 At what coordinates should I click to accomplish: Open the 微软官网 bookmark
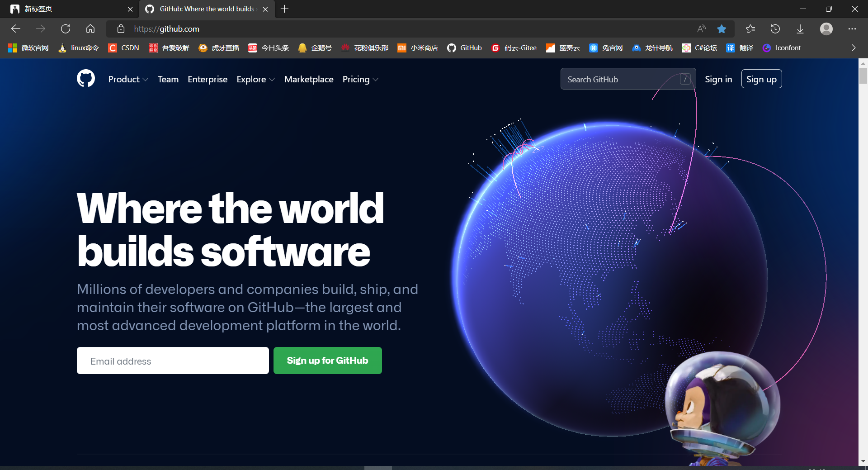[x=28, y=48]
